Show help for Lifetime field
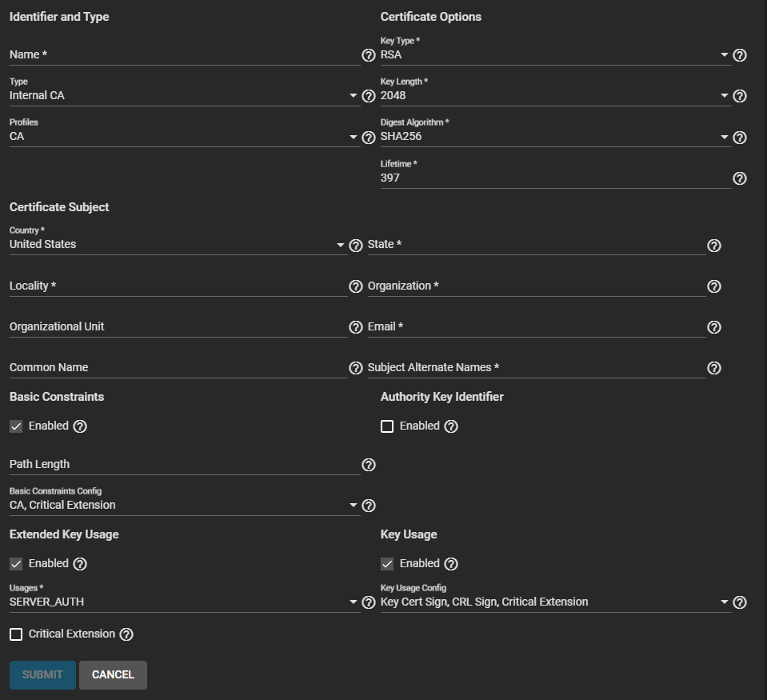 coord(740,178)
